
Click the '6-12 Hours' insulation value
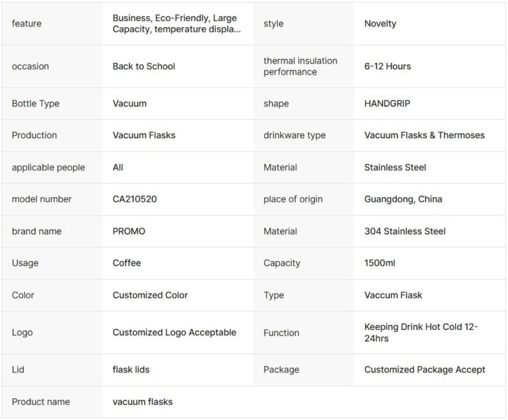coord(388,66)
